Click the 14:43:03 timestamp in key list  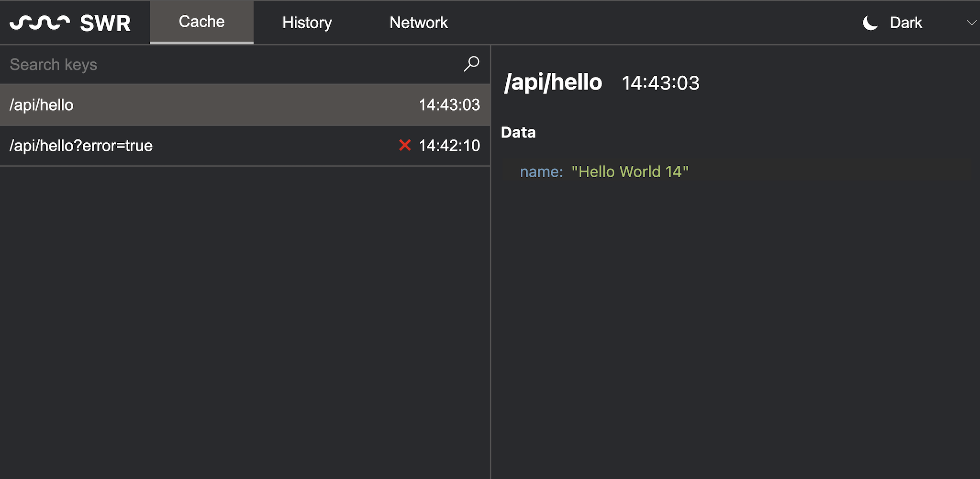(x=449, y=105)
